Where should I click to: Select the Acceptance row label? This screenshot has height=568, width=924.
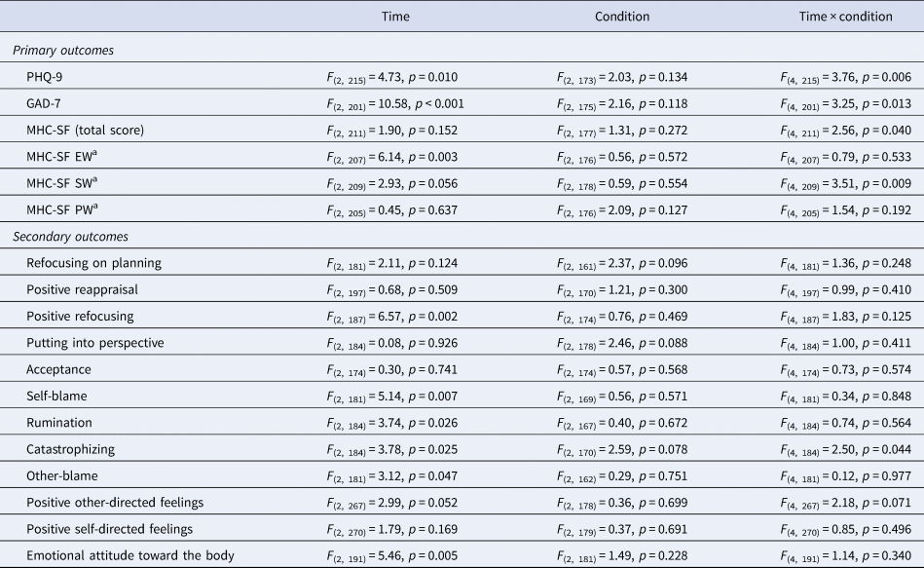[61, 369]
